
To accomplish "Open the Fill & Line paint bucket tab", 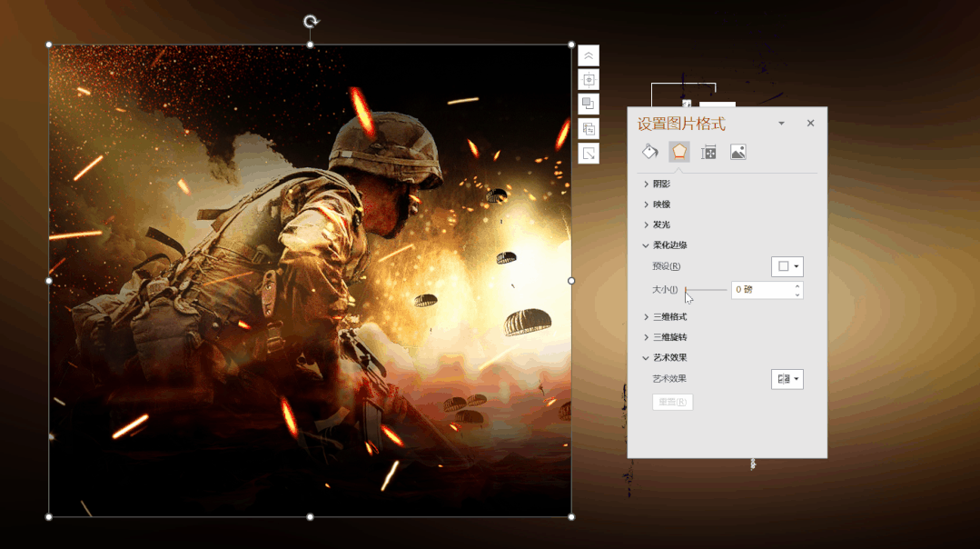I will [x=650, y=152].
